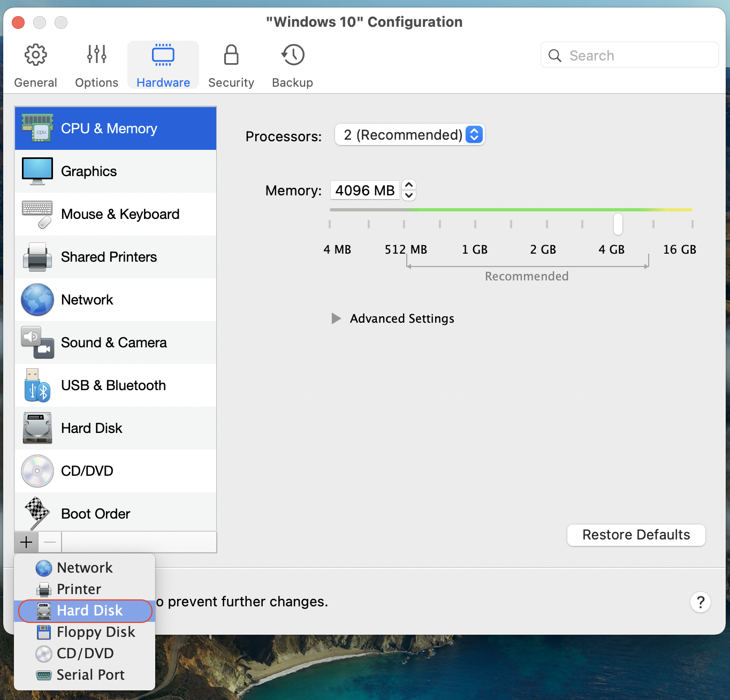Select the Sound & Camera sidebar icon
This screenshot has width=730, height=700.
click(x=37, y=343)
